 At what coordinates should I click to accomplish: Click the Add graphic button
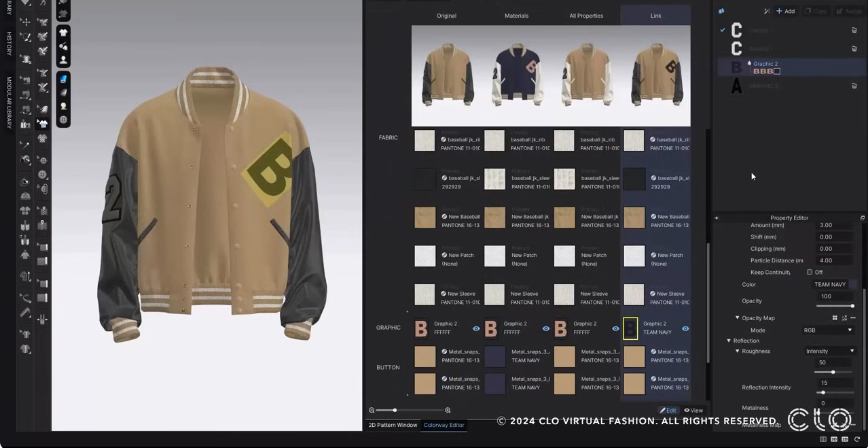pos(786,11)
